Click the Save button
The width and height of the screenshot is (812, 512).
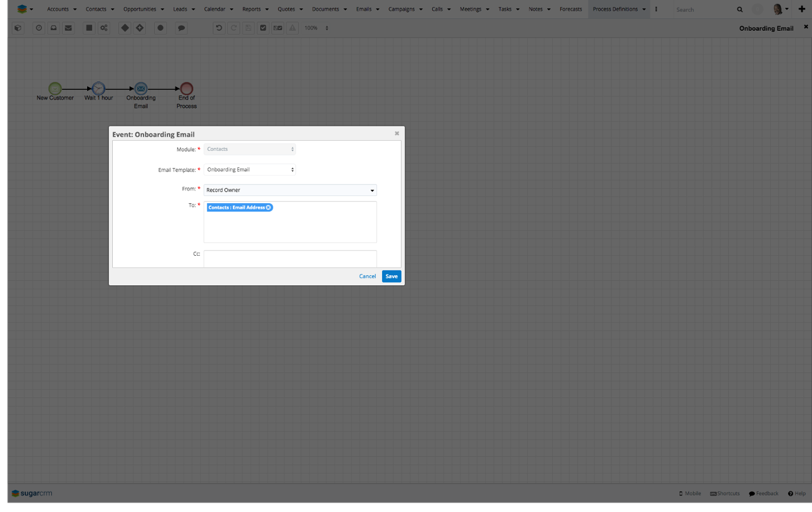[391, 276]
